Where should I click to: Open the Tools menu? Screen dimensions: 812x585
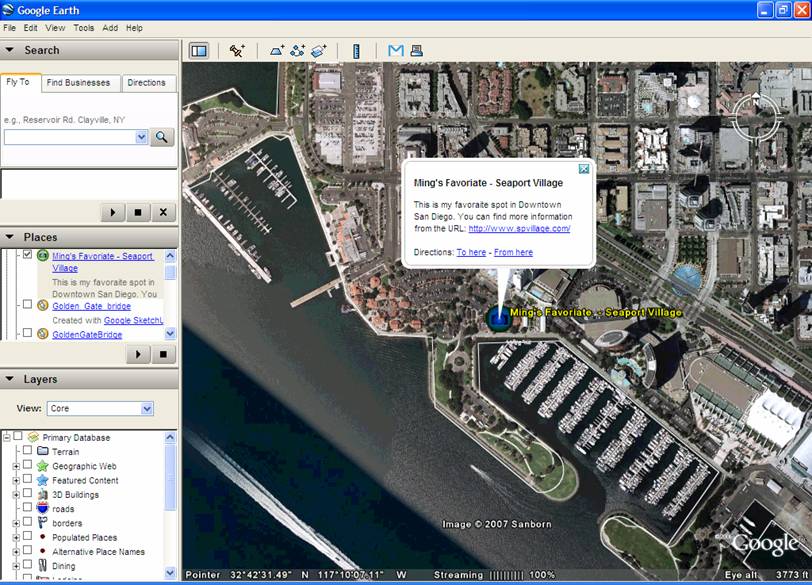click(83, 28)
